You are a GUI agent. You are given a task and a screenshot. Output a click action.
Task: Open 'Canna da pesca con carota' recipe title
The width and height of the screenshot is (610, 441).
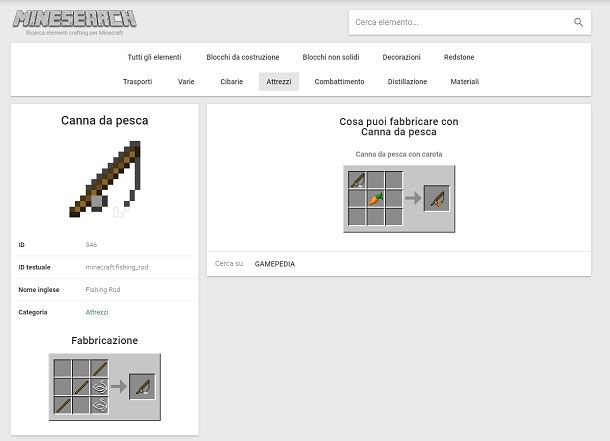click(x=399, y=154)
